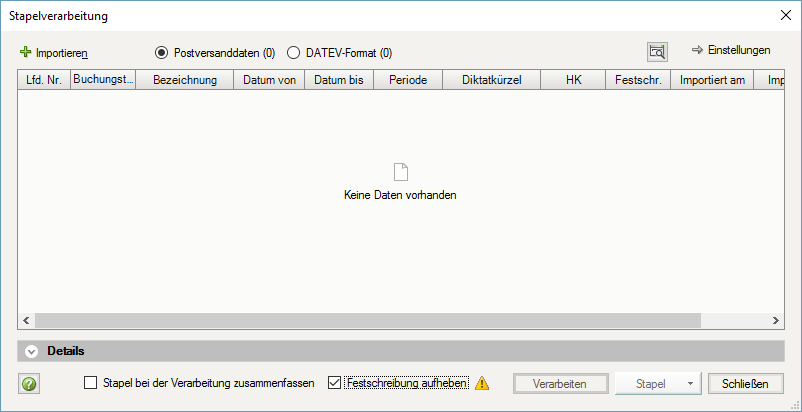Click the Keine Daten vorhanden text

400,195
